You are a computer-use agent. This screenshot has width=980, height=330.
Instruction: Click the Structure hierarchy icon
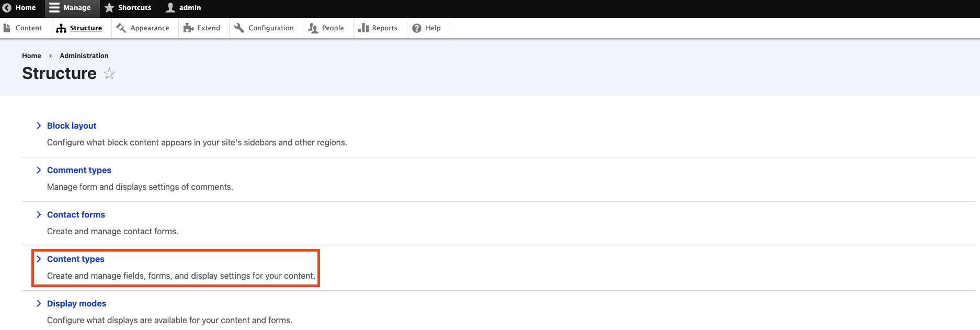coord(61,28)
